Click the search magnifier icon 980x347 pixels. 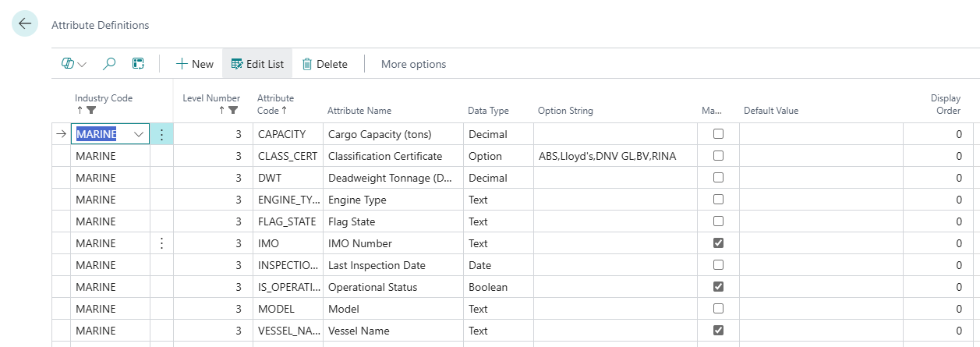110,64
